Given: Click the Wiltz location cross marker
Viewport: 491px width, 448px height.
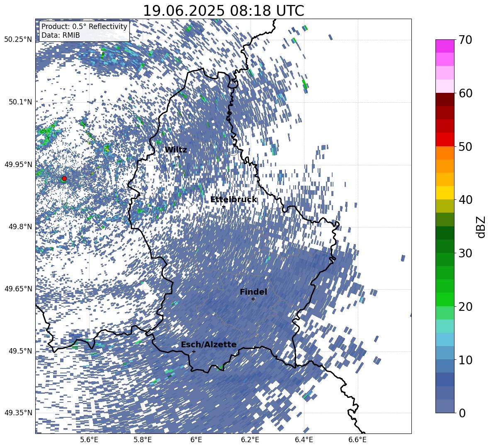Looking at the screenshot, I should [178, 157].
